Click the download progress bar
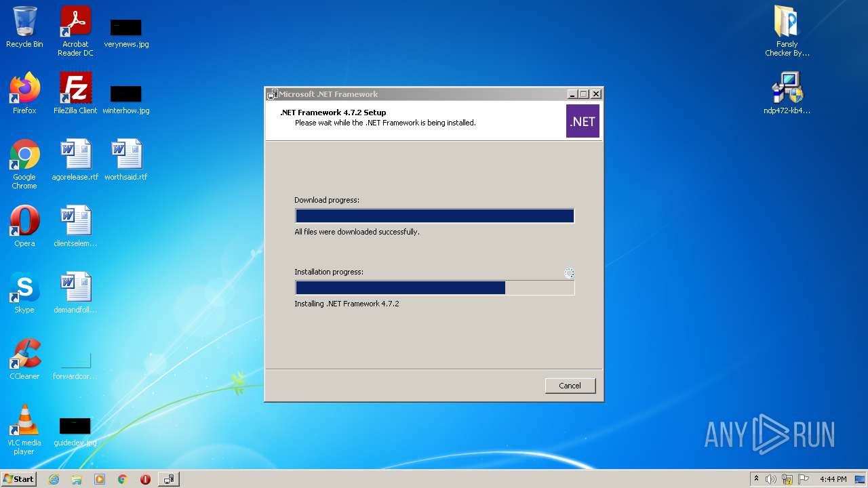Viewport: 868px width, 488px height. coord(435,216)
